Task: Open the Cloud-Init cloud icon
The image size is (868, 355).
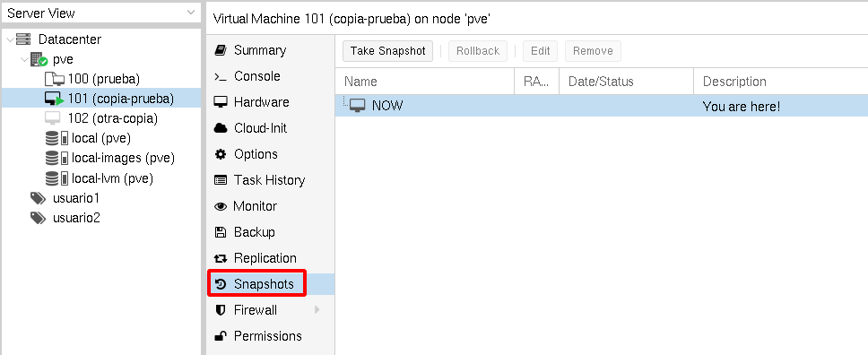Action: pyautogui.click(x=221, y=128)
